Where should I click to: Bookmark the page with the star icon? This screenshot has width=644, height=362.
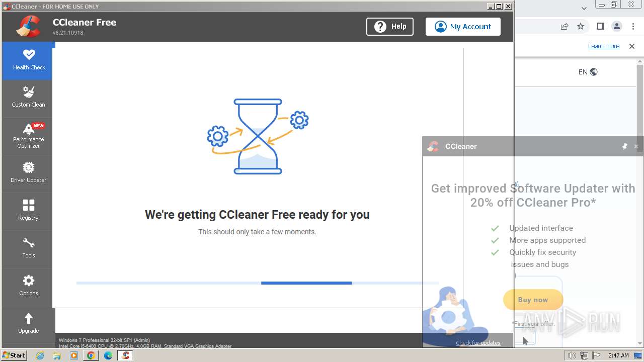pos(581,26)
